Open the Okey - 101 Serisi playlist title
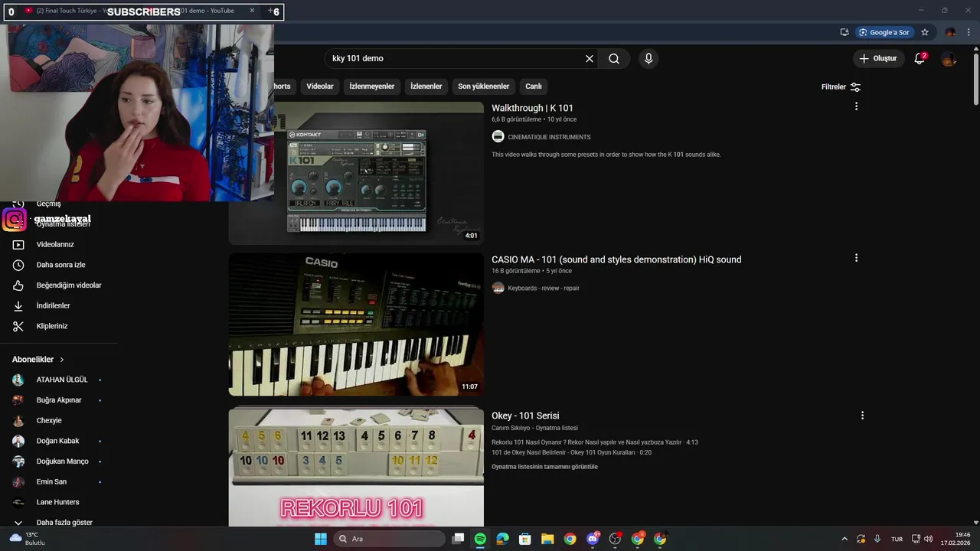This screenshot has height=551, width=980. coord(525,416)
